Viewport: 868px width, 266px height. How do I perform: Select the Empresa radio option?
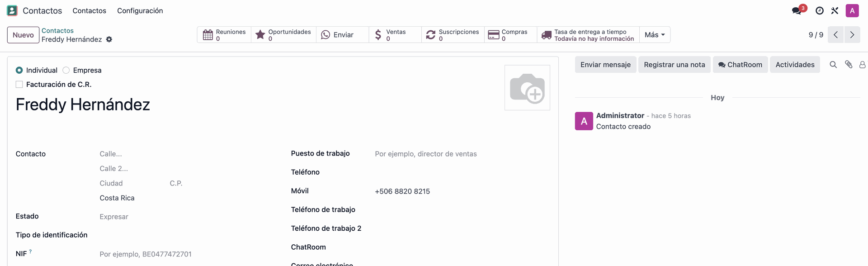click(x=66, y=70)
